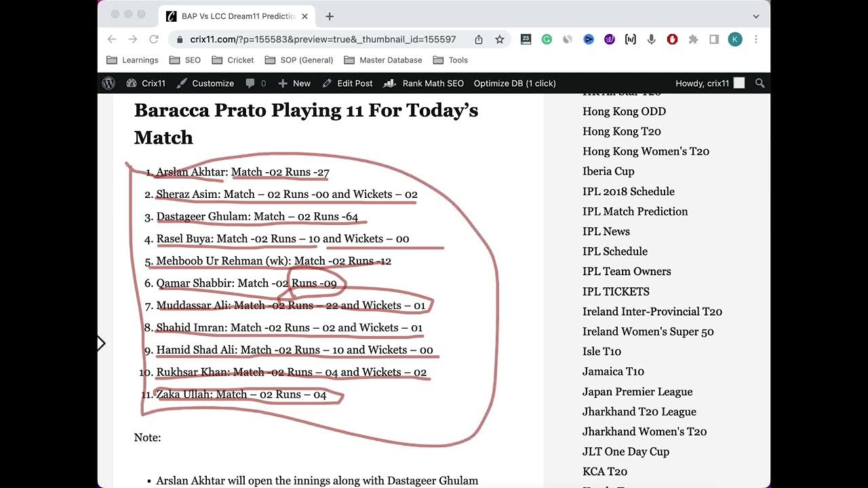
Task: Click the WordPress logo in admin bar
Action: coord(108,83)
